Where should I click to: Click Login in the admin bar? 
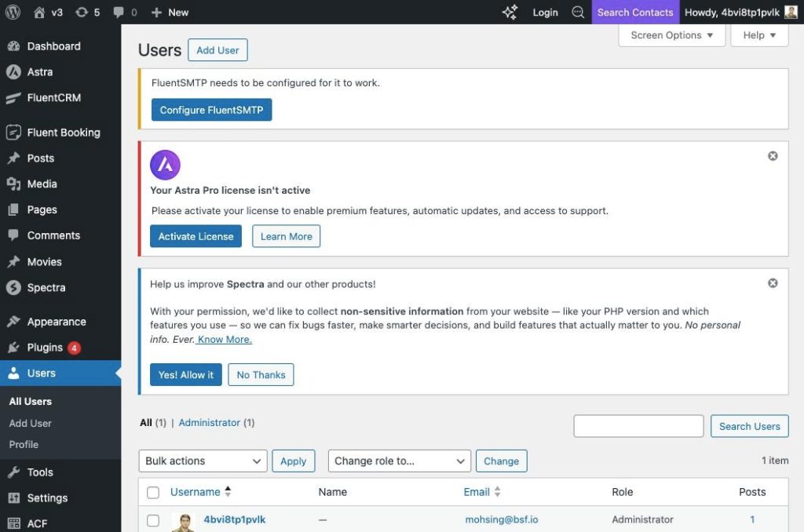[x=545, y=12]
